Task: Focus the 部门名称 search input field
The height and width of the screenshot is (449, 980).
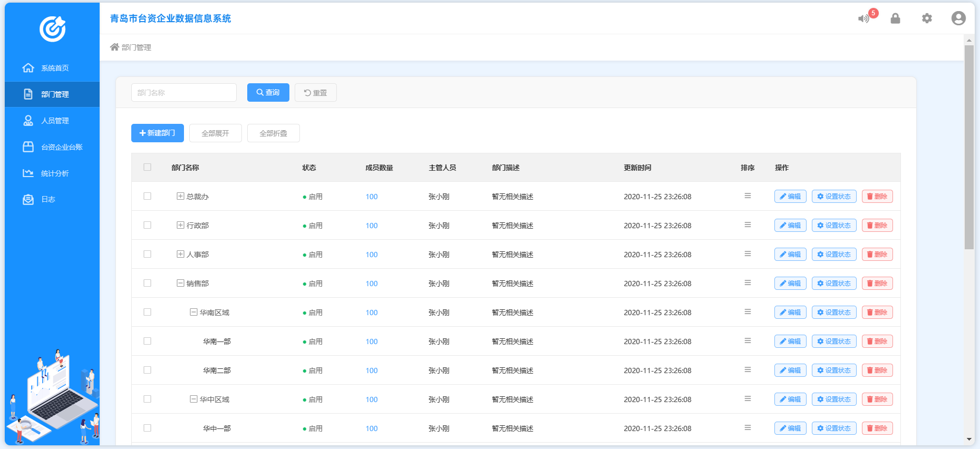Action: click(x=184, y=92)
